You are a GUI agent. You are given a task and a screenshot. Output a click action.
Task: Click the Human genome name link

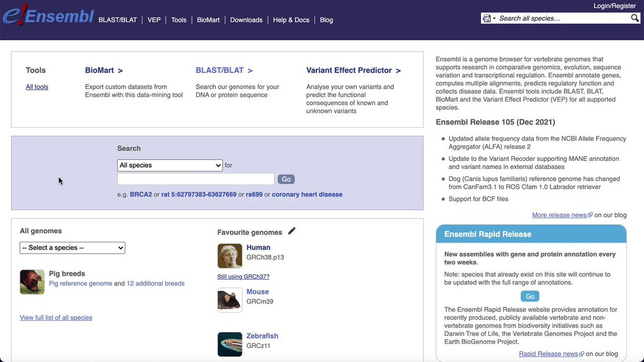pyautogui.click(x=258, y=247)
